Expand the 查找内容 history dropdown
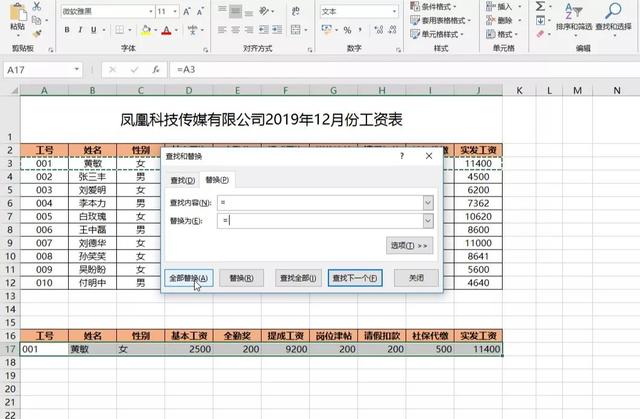 (428, 202)
